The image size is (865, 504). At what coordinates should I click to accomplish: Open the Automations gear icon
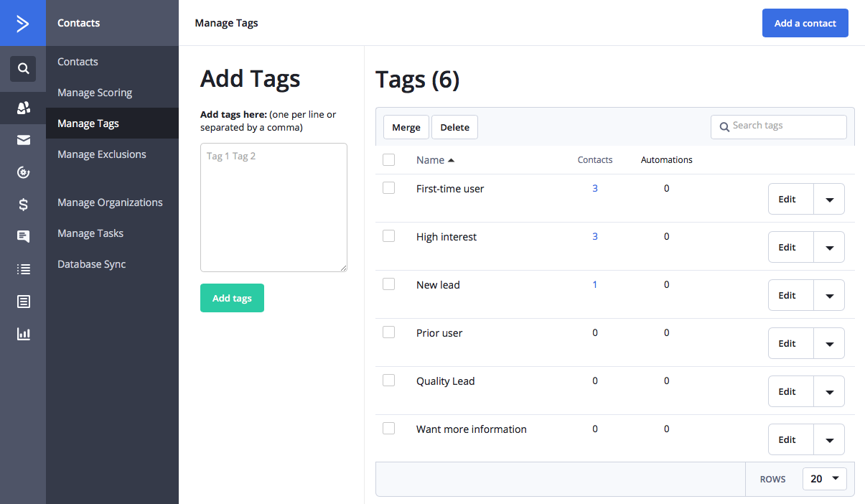tap(23, 172)
